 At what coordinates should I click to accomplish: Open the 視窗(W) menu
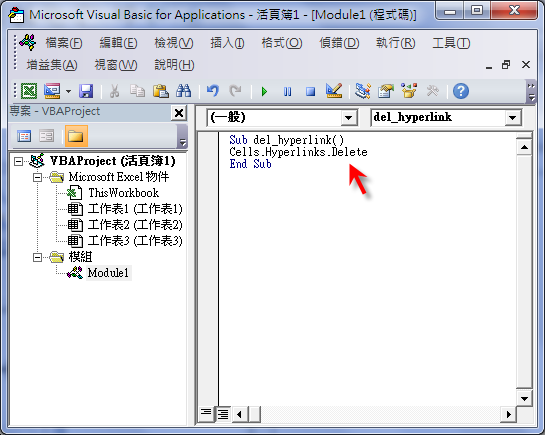(x=116, y=65)
